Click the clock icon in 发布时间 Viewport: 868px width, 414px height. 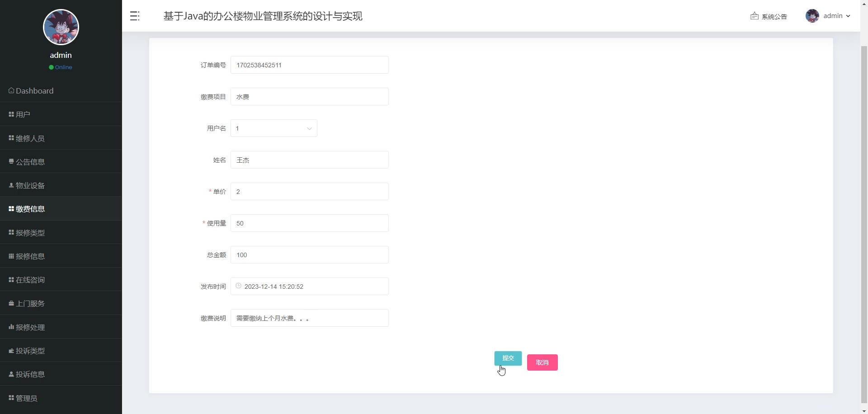tap(238, 286)
